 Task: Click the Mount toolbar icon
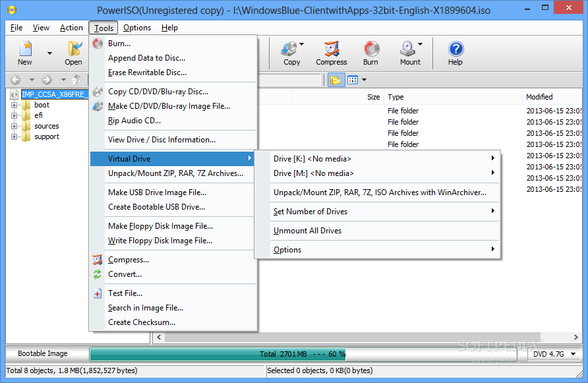pos(407,49)
